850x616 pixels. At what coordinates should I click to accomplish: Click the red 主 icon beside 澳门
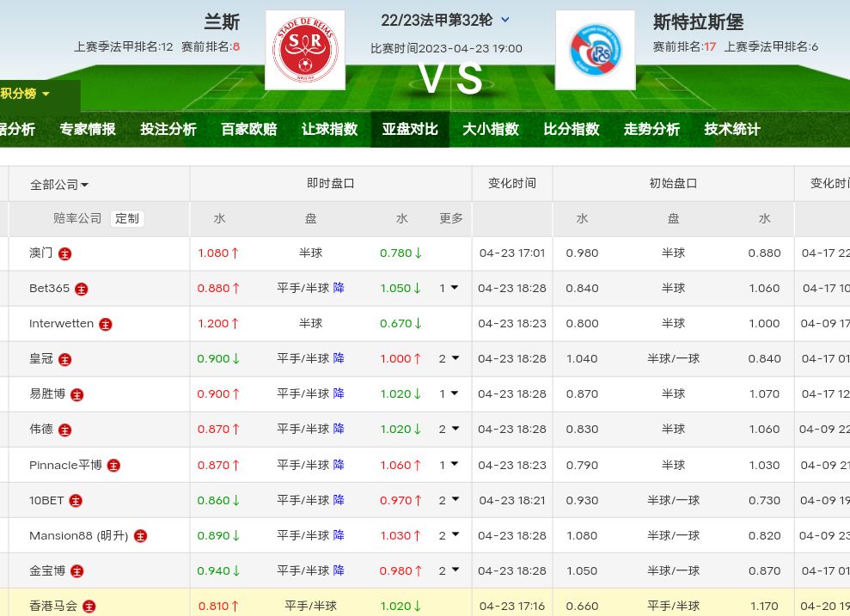[65, 253]
